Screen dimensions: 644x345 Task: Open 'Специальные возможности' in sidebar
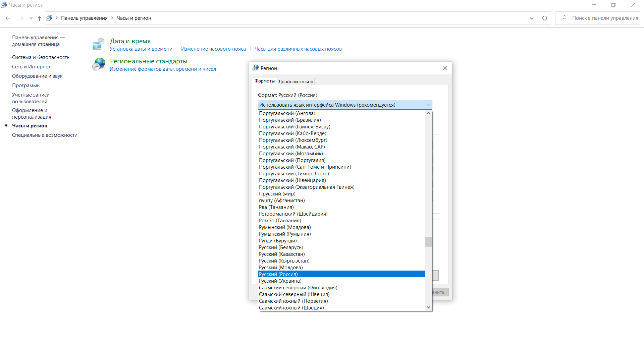pos(45,135)
